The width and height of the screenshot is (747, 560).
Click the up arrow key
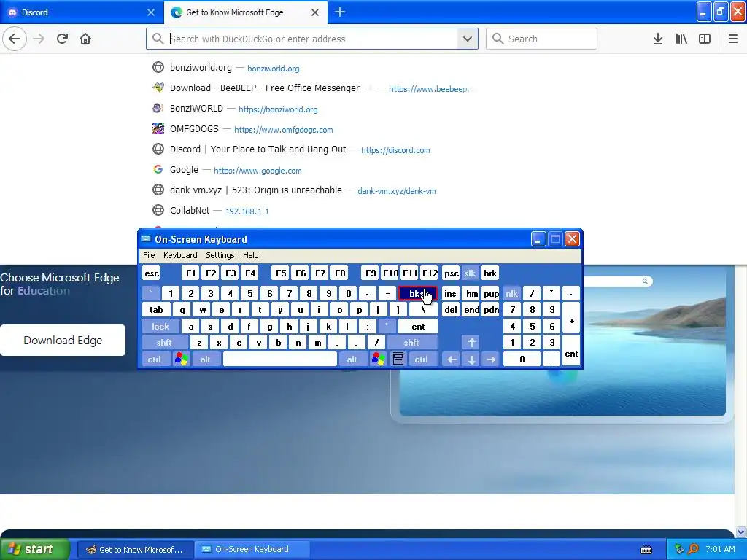(x=472, y=343)
